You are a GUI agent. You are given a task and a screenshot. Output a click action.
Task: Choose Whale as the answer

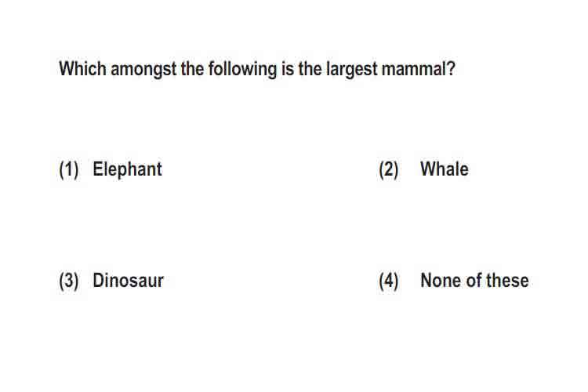tap(445, 169)
